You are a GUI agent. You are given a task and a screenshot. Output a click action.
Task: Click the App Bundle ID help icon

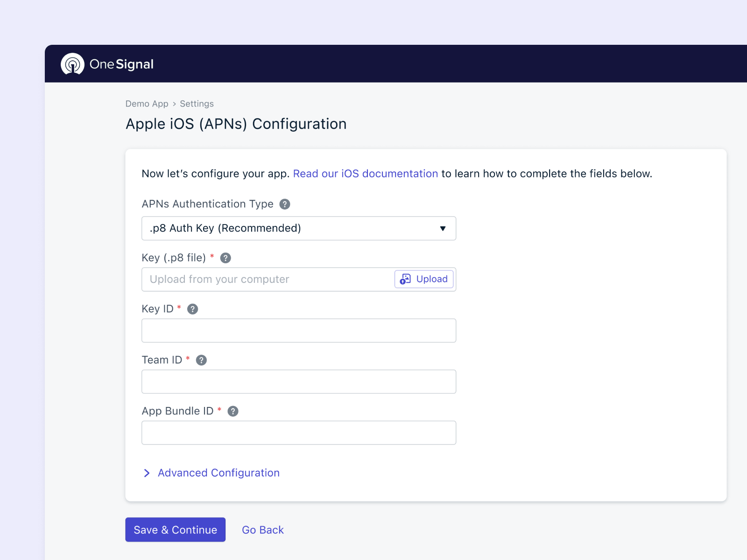click(x=232, y=411)
